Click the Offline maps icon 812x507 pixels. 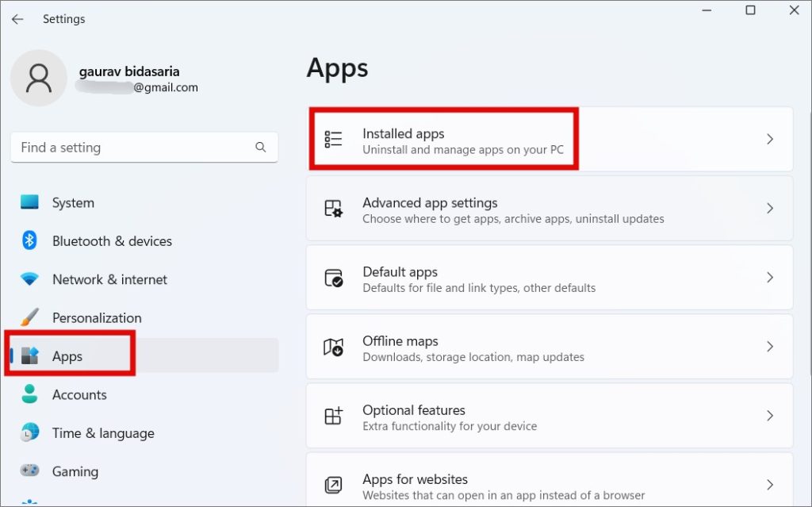point(334,347)
